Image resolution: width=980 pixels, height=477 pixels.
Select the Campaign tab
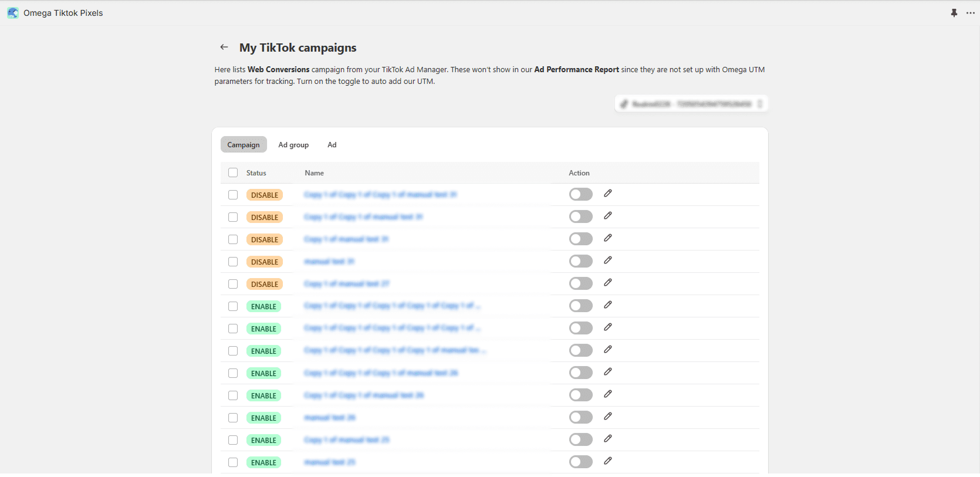pyautogui.click(x=244, y=145)
